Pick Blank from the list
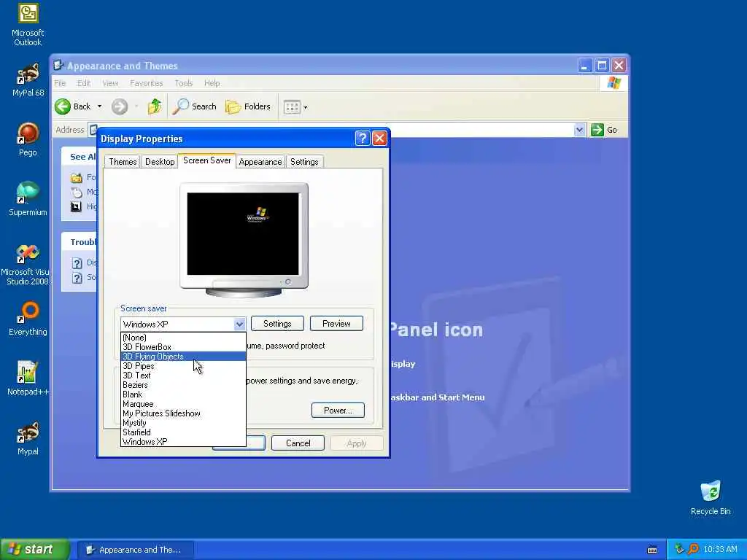Viewport: 747px width, 560px height. tap(183, 394)
